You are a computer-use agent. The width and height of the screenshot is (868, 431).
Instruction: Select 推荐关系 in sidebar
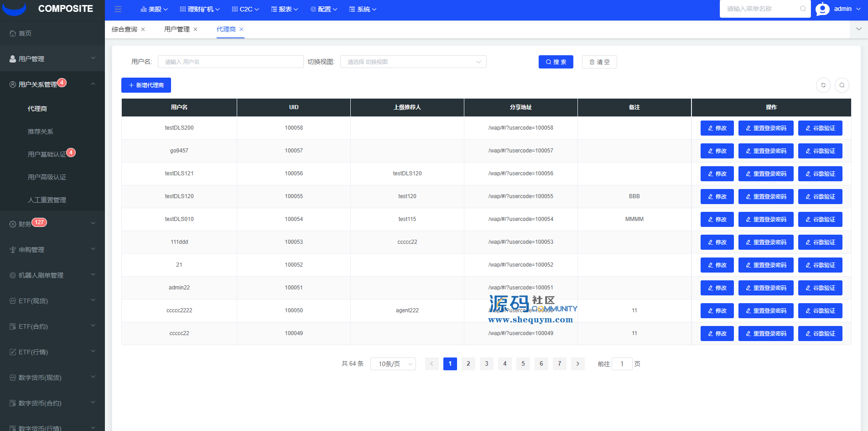point(41,131)
